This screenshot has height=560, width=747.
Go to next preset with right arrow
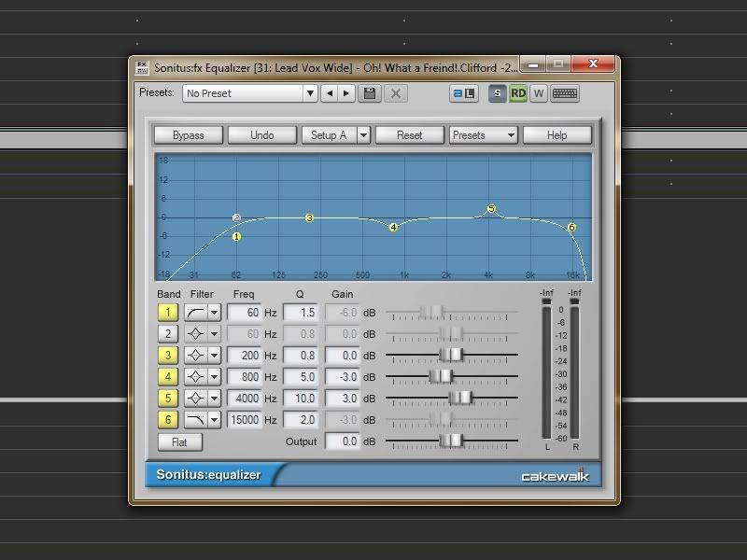(x=346, y=93)
